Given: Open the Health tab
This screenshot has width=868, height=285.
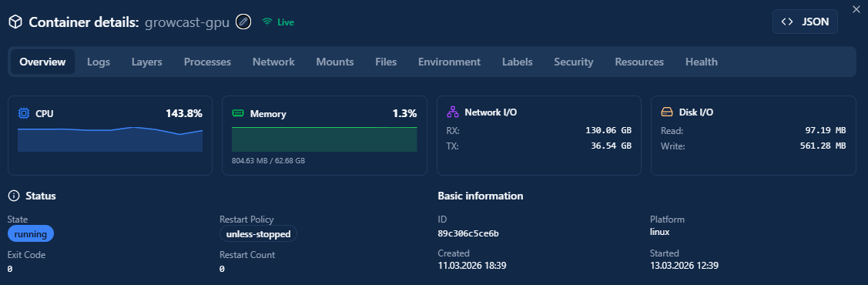Looking at the screenshot, I should click(x=702, y=62).
